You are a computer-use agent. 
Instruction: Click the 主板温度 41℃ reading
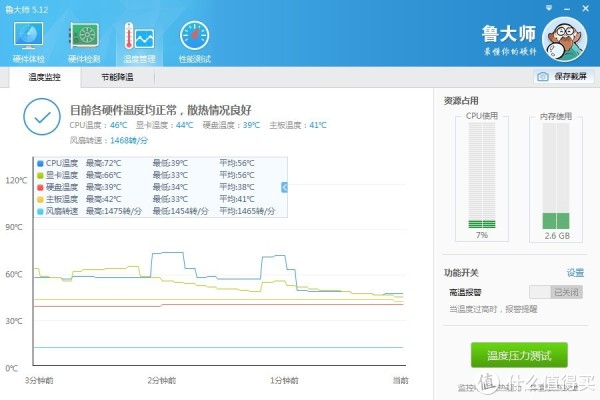pos(298,125)
